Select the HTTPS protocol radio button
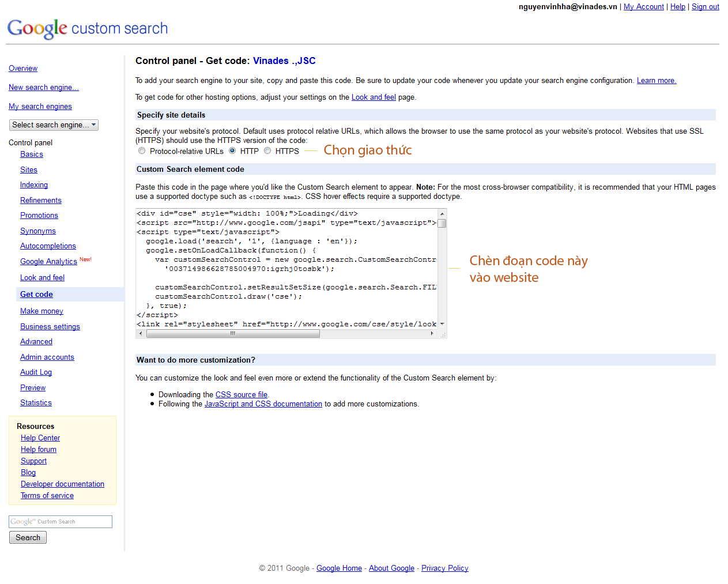This screenshot has height=584, width=728. 267,151
